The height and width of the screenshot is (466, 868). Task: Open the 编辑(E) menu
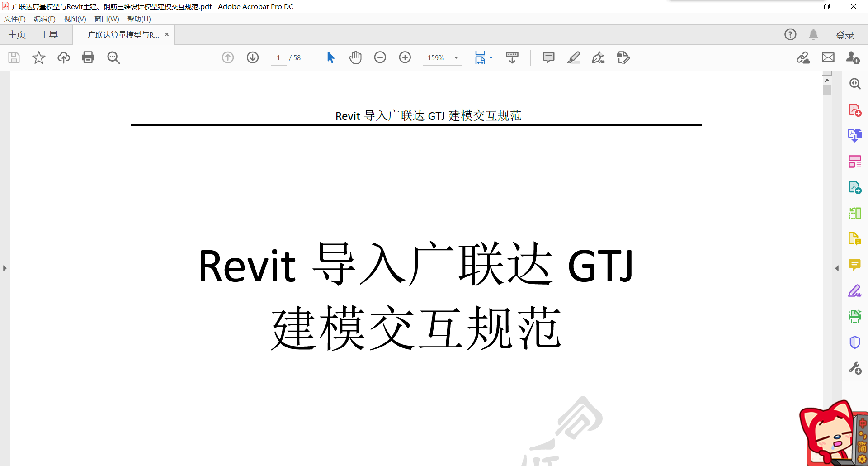(x=44, y=19)
